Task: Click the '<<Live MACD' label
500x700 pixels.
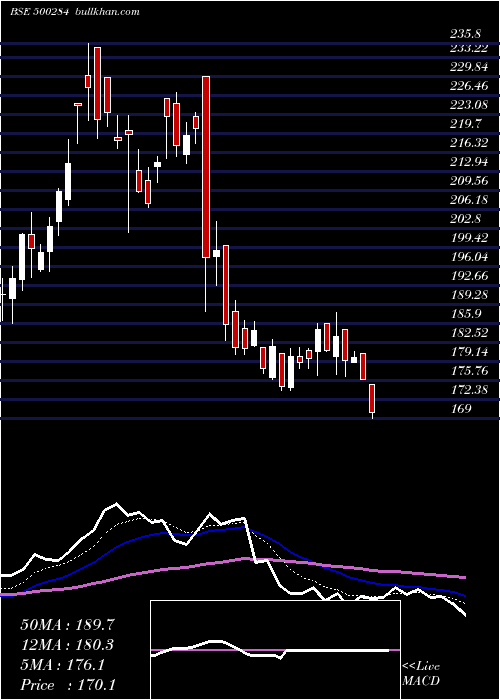Action: (x=421, y=674)
